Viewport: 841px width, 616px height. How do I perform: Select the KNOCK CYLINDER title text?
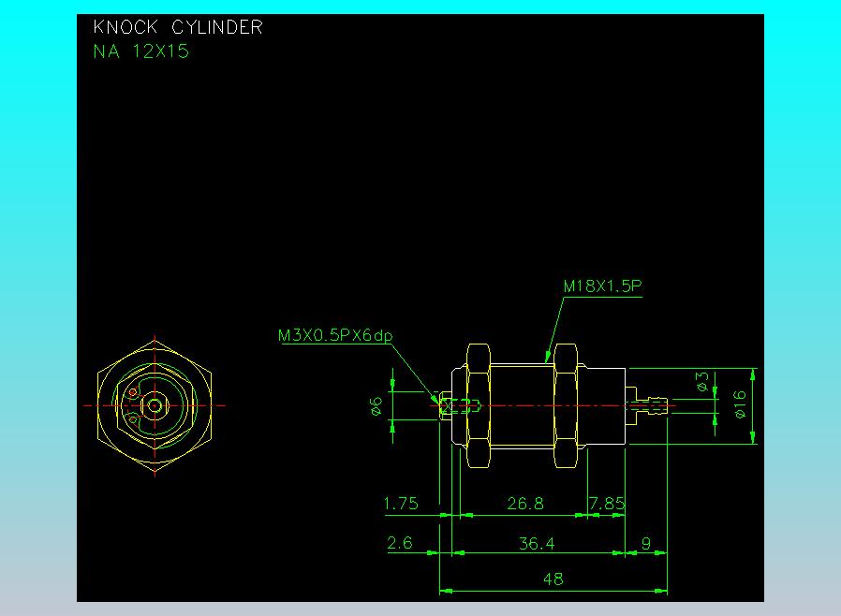click(178, 27)
